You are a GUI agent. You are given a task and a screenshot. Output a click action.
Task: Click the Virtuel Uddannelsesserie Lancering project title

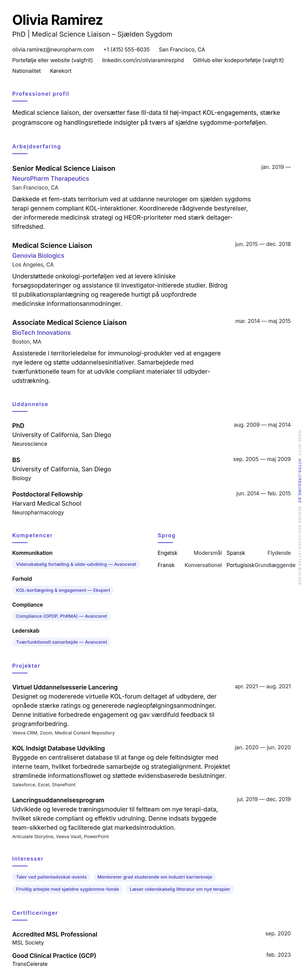coord(65,687)
